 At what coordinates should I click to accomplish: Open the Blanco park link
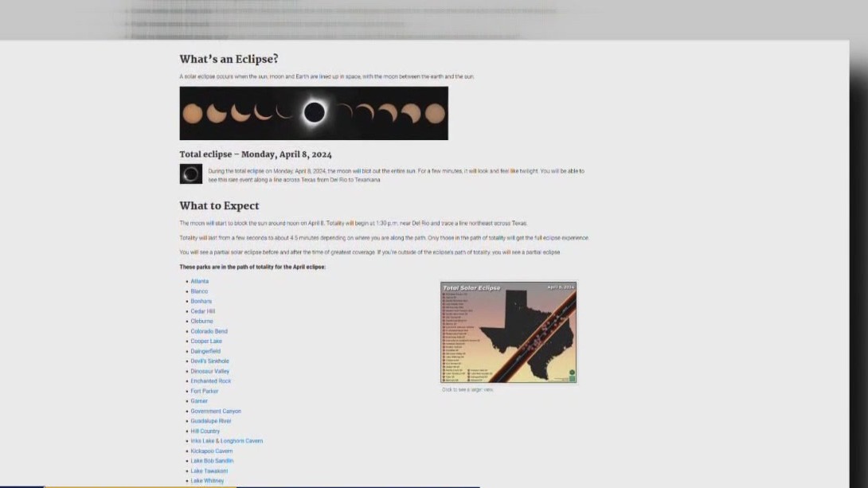[199, 291]
